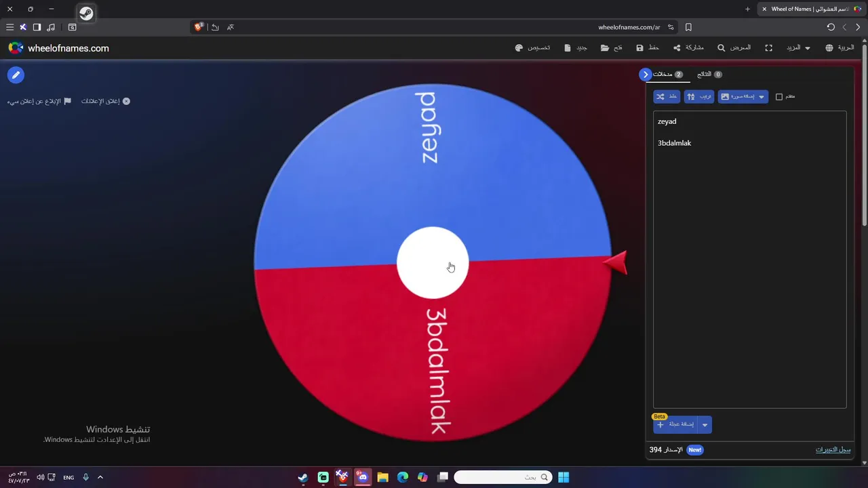Screen dimensions: 868x488
Task: Show hidden system tray icons
Action: pyautogui.click(x=100, y=477)
